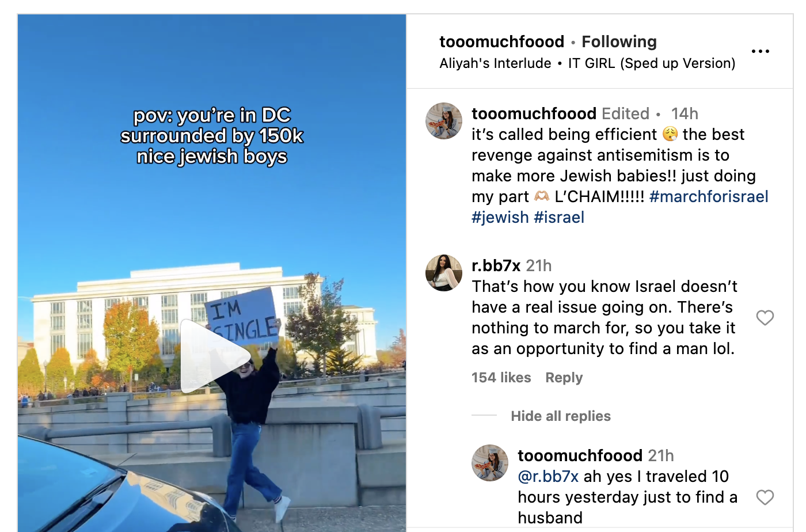Reply to the r.bb7x comment
This screenshot has height=532, width=806.
pyautogui.click(x=564, y=378)
